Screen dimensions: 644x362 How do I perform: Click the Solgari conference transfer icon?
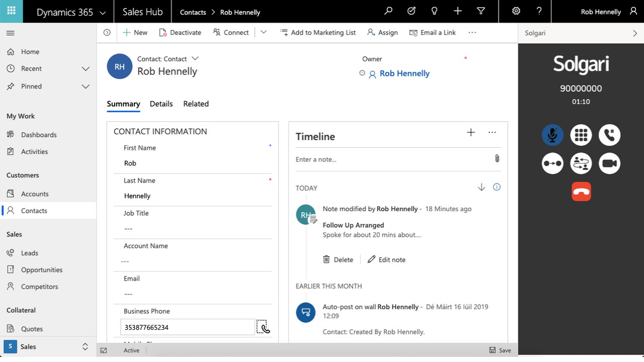coord(581,163)
